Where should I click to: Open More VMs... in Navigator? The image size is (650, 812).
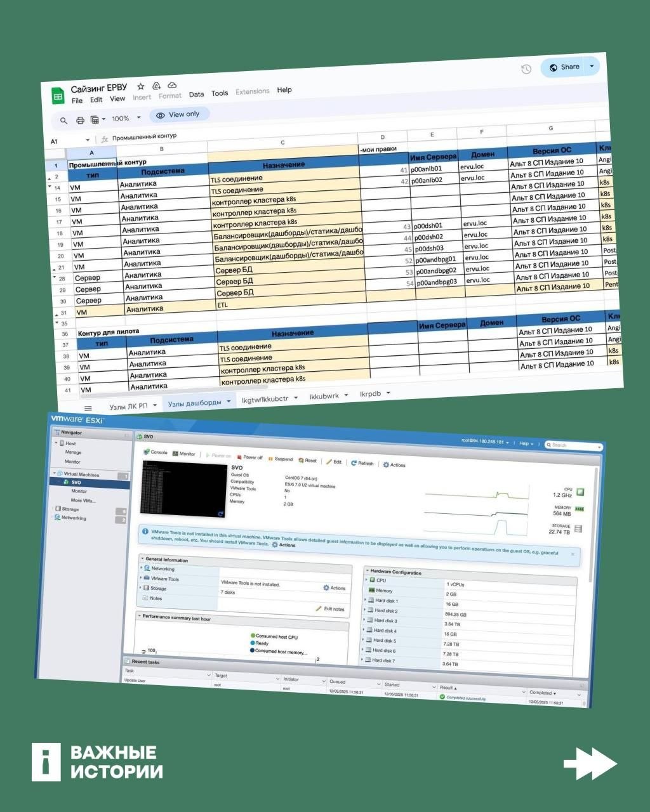point(83,501)
